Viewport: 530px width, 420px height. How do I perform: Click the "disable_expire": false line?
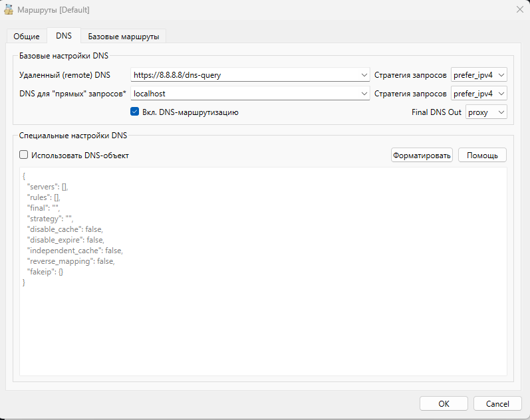pyautogui.click(x=66, y=239)
